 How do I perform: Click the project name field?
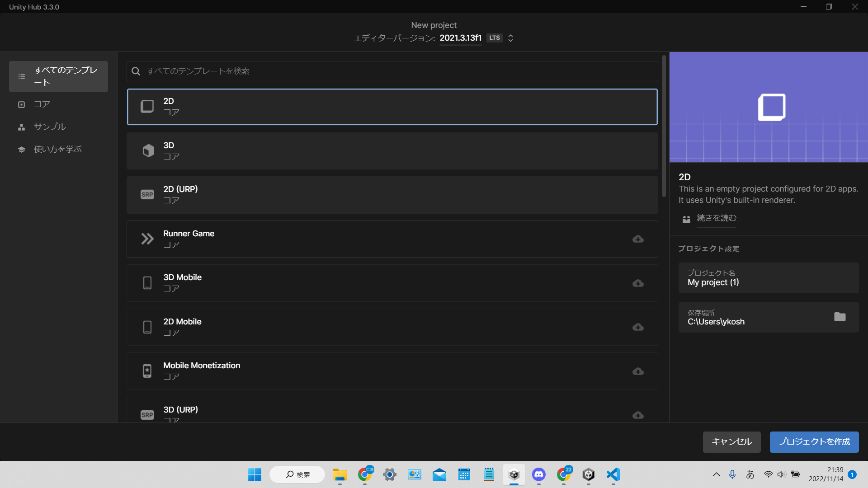click(x=768, y=278)
